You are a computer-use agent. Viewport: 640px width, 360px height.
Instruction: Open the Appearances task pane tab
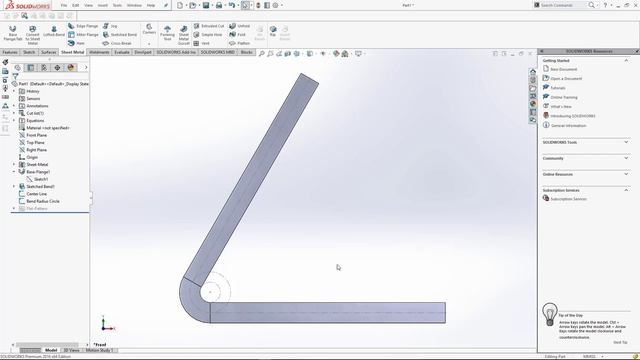point(533,104)
